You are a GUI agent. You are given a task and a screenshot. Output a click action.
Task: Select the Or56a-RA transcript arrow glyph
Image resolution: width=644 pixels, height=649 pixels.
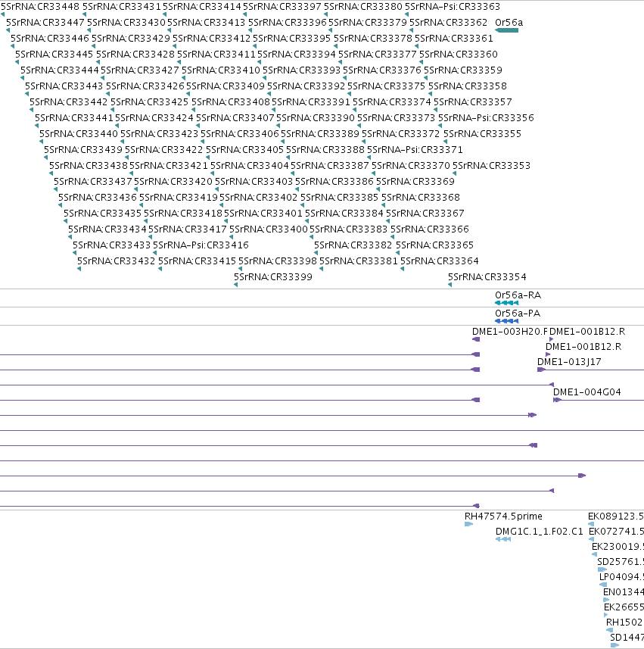coord(507,303)
